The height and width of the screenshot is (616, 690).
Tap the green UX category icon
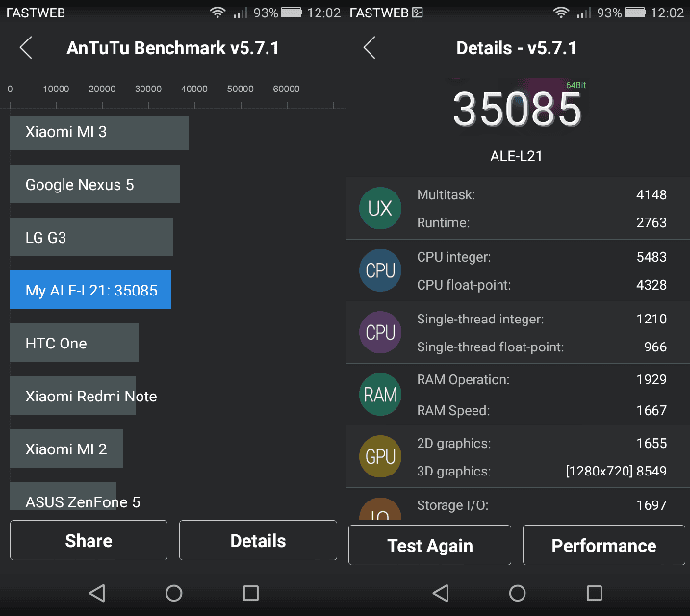379,209
